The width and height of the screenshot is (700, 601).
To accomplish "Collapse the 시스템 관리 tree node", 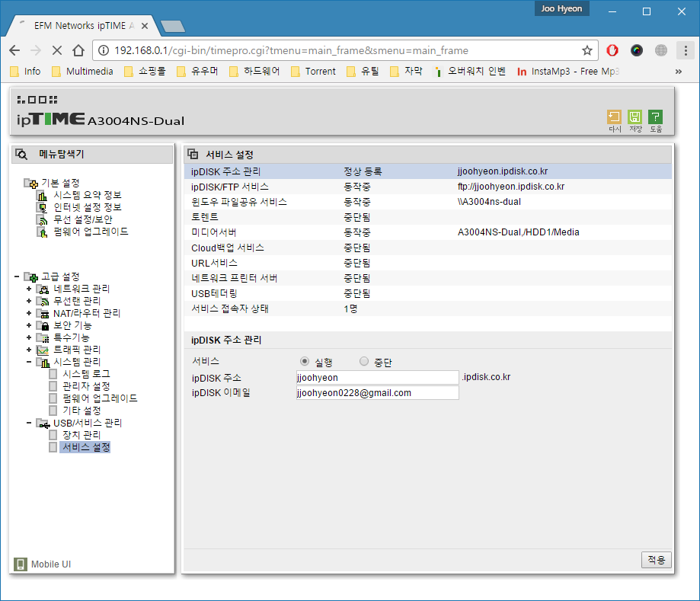I will [29, 362].
